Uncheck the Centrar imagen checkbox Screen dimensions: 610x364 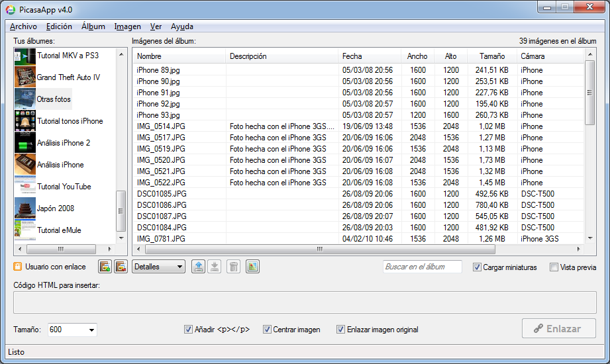click(267, 330)
